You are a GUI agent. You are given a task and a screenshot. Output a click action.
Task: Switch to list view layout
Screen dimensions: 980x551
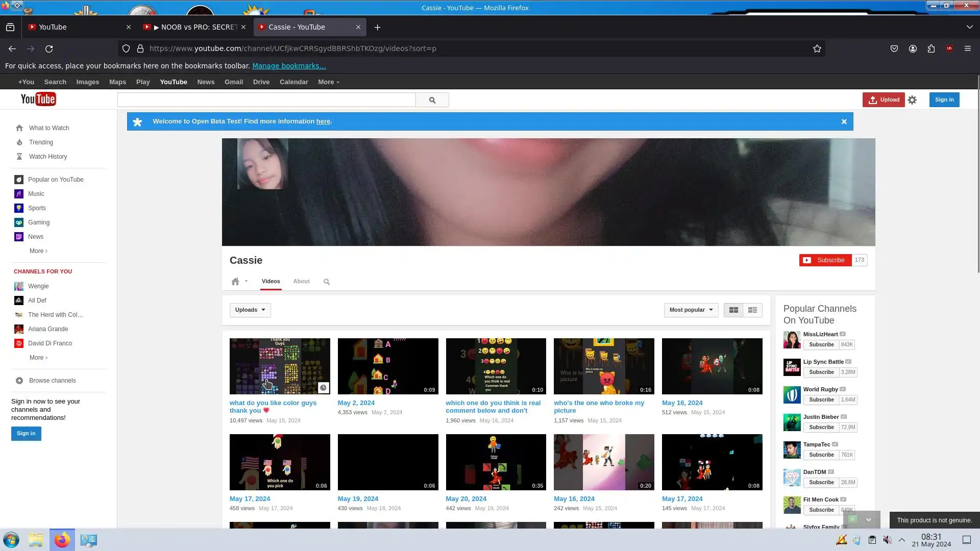(x=752, y=310)
